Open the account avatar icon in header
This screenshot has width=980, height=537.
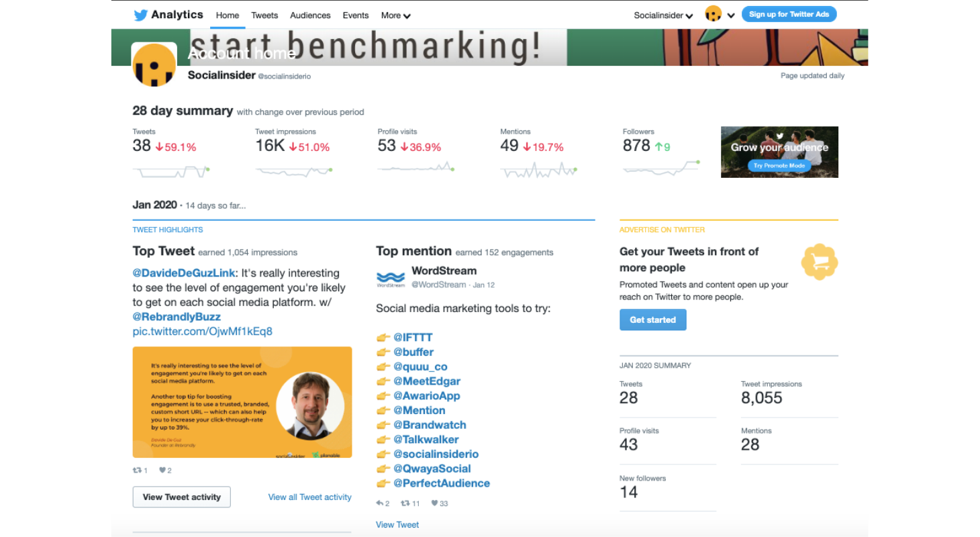click(713, 14)
